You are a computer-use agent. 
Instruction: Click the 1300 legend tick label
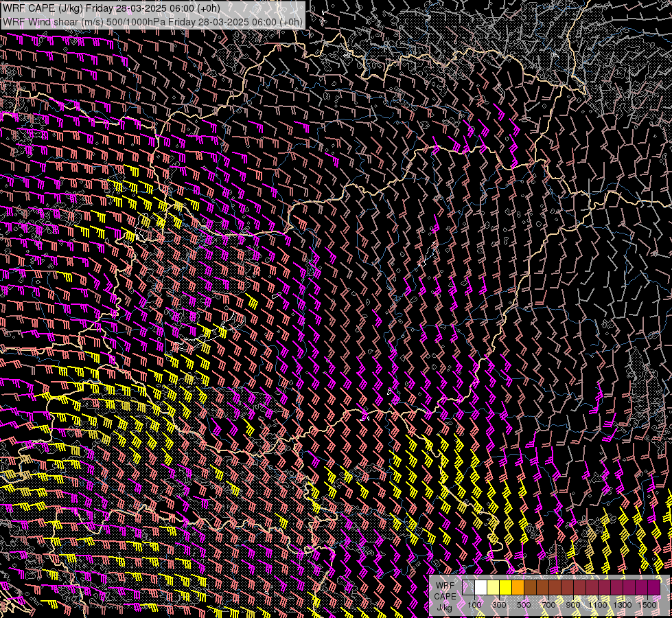(623, 605)
